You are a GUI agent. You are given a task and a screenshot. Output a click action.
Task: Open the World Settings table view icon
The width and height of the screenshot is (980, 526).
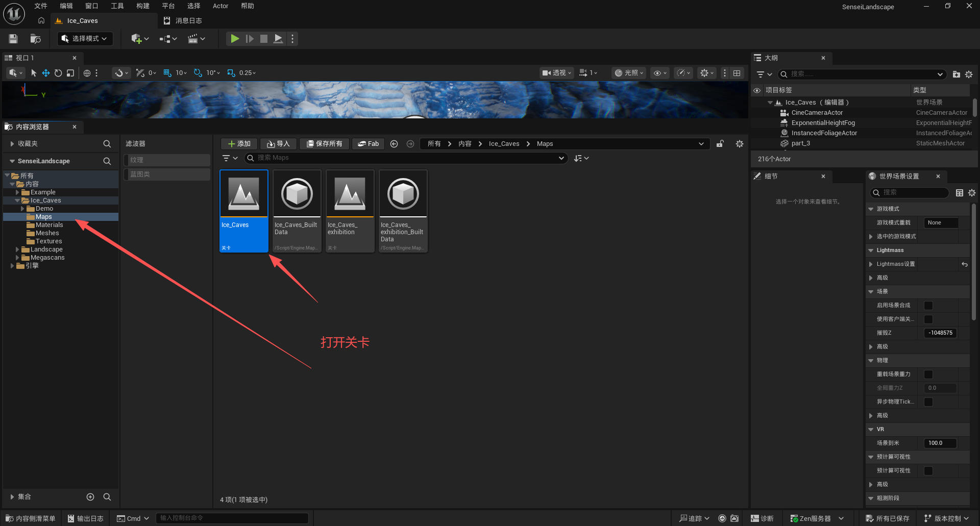click(x=960, y=192)
